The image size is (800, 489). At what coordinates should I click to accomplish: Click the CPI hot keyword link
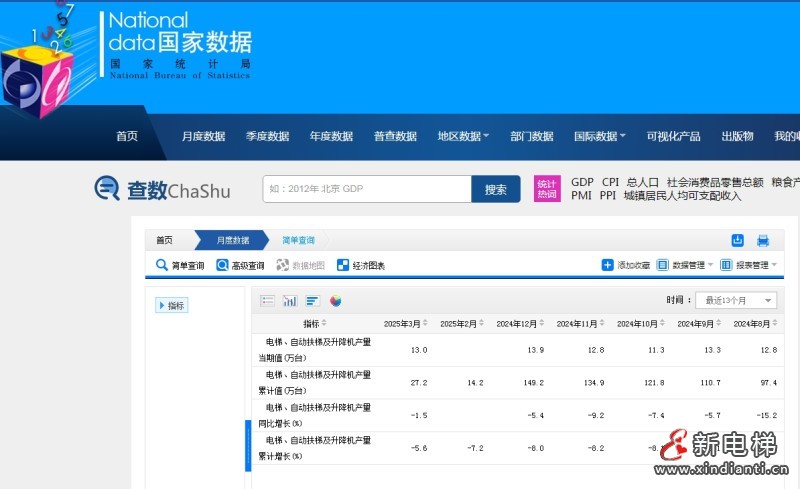coord(610,182)
